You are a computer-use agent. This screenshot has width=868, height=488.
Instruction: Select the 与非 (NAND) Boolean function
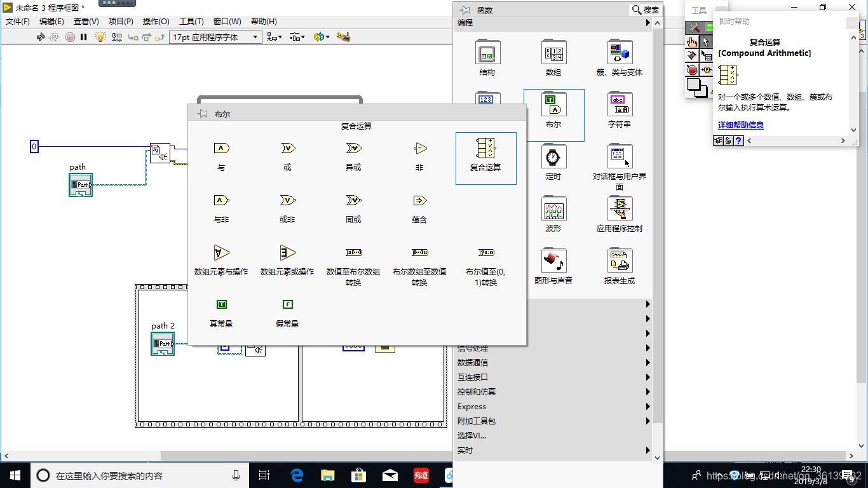tap(221, 208)
